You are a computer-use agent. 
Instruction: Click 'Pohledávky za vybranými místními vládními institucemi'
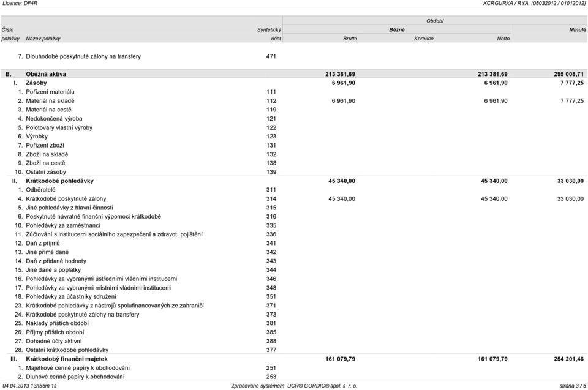point(99,288)
